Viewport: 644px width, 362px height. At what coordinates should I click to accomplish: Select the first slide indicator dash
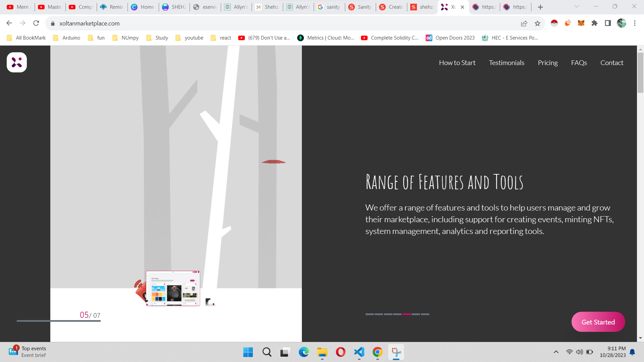coord(369,314)
